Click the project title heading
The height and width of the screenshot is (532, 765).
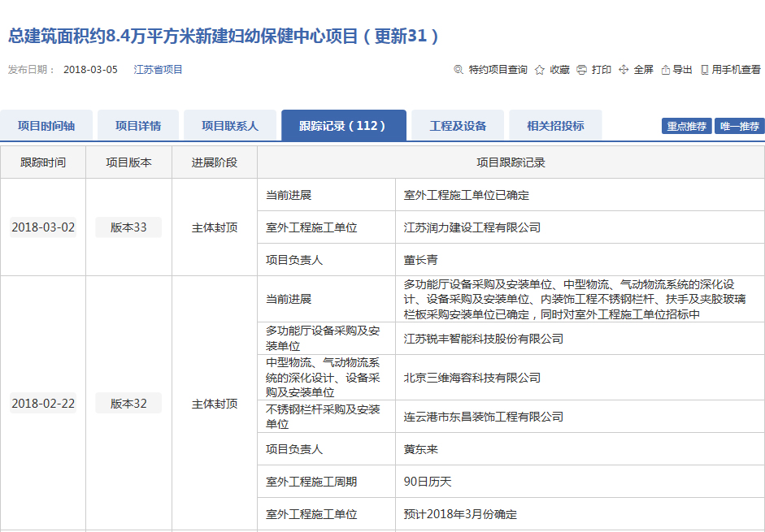point(224,36)
